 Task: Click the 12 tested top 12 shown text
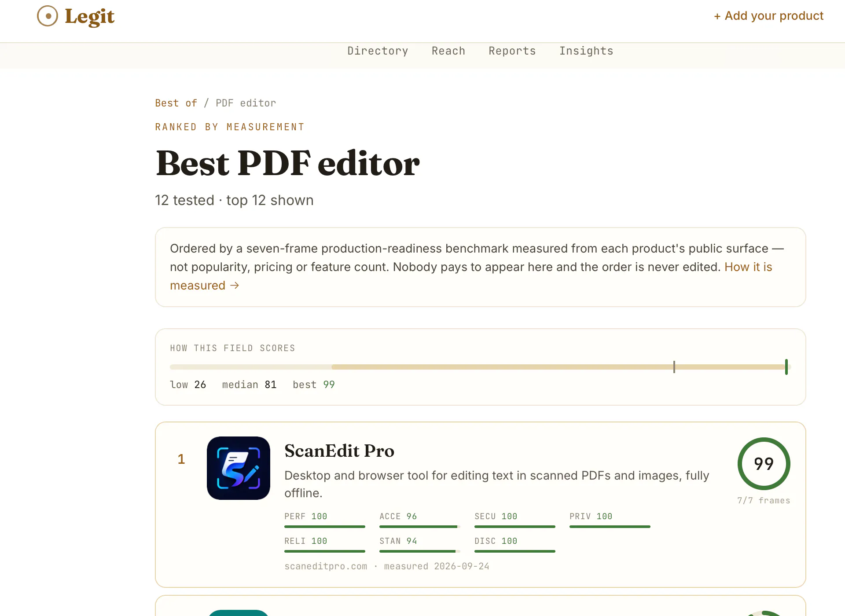coord(234,200)
